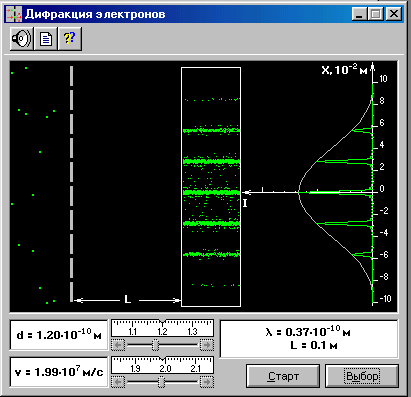
Task: Maximize the Дифракция электронов window
Action: click(376, 14)
